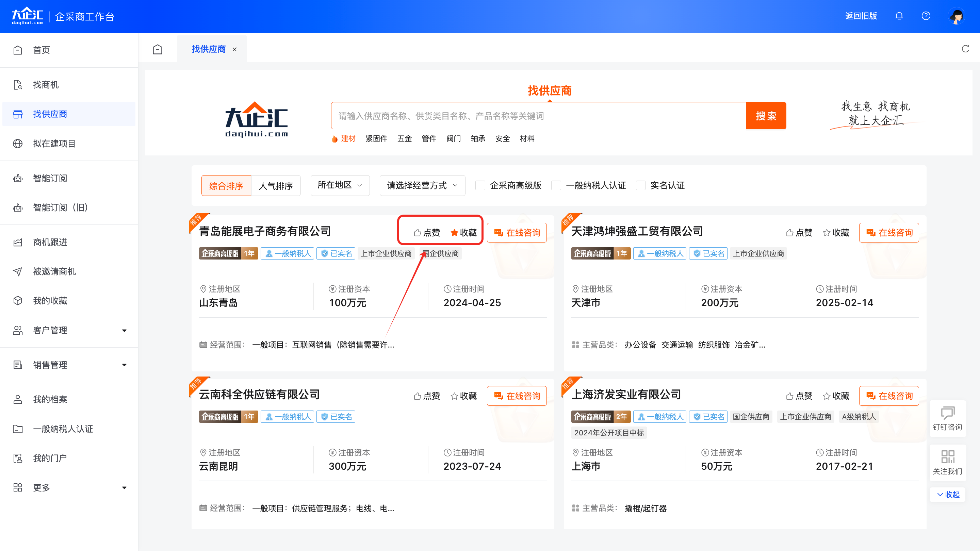Open 我的收藏 in sidebar

[69, 300]
